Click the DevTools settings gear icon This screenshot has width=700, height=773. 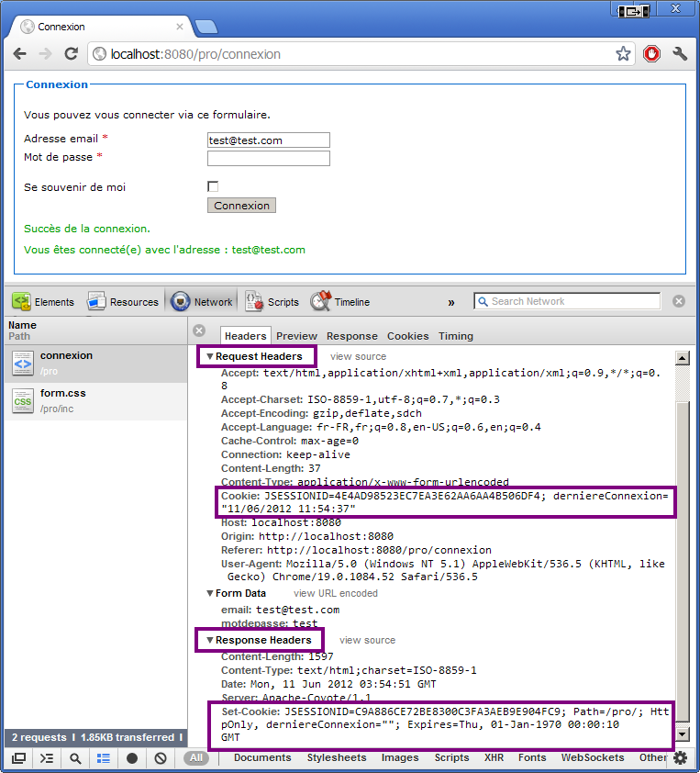click(x=680, y=758)
